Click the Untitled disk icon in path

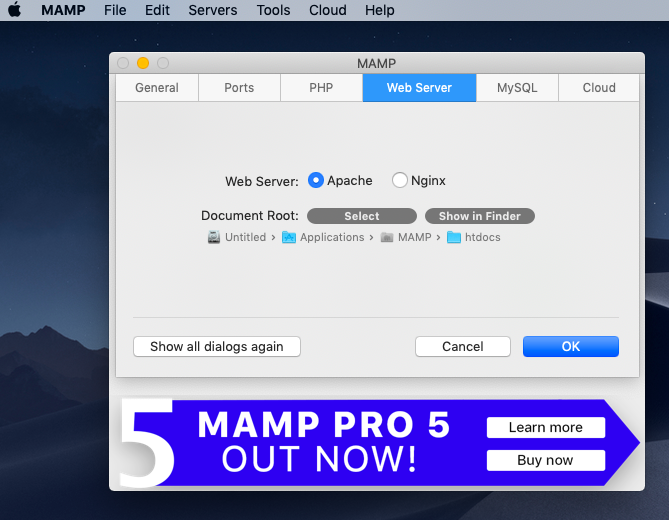point(214,237)
